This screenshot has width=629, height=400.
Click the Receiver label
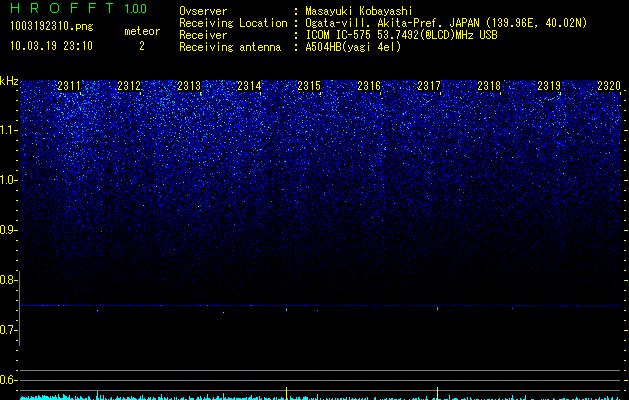point(203,35)
